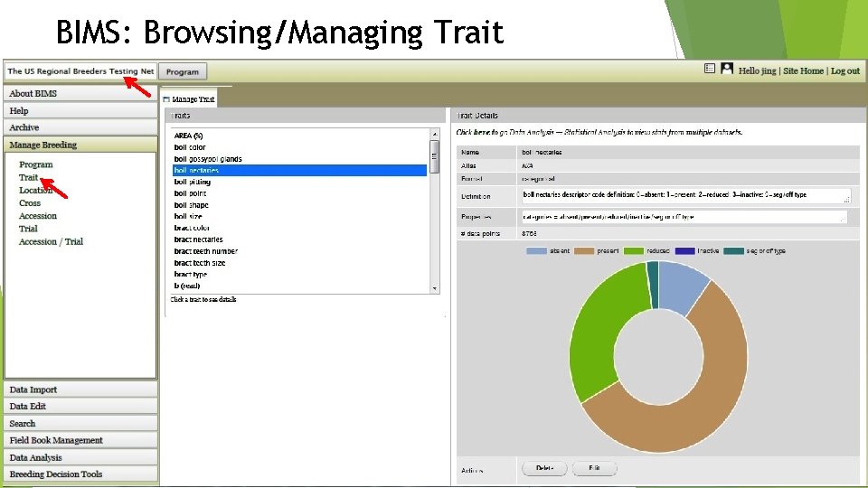Click the Log out link

pos(845,70)
